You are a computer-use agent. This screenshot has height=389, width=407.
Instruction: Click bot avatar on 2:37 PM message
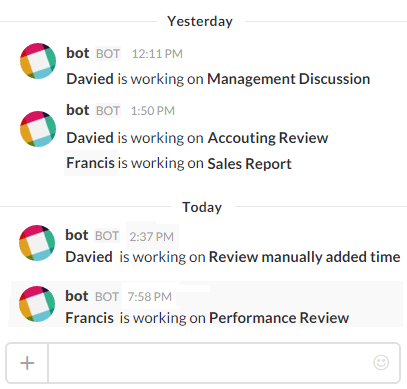coord(37,243)
